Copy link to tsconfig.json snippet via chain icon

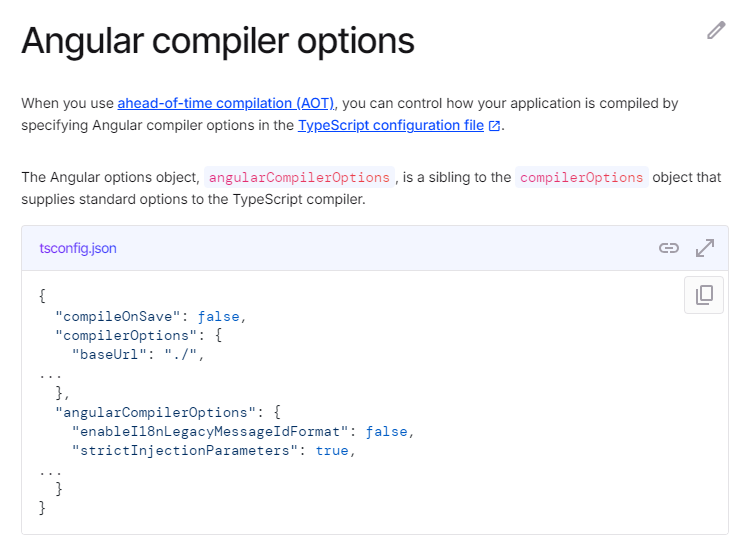click(x=668, y=248)
